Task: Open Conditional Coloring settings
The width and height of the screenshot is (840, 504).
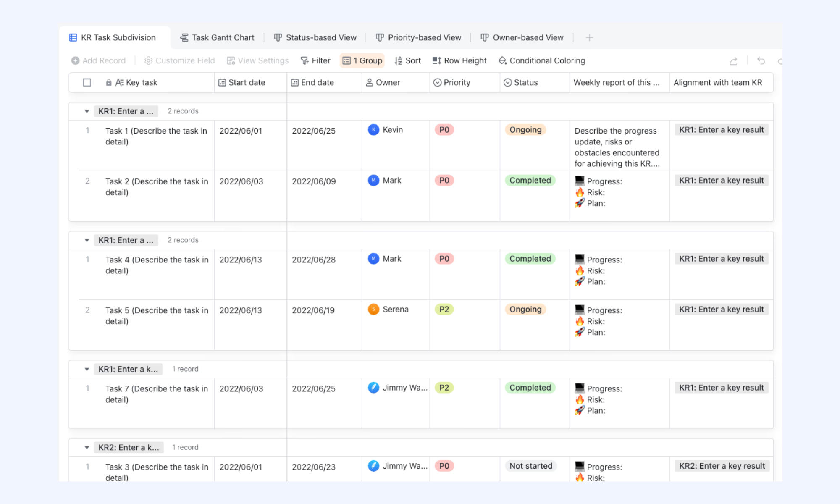Action: click(x=542, y=61)
